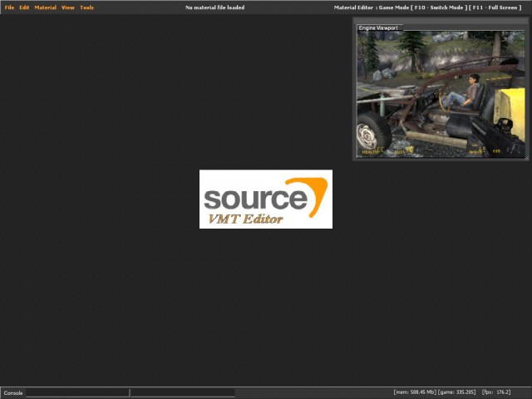Focus the Console command input field
Screen dimensions: 532x399
click(x=77, y=393)
